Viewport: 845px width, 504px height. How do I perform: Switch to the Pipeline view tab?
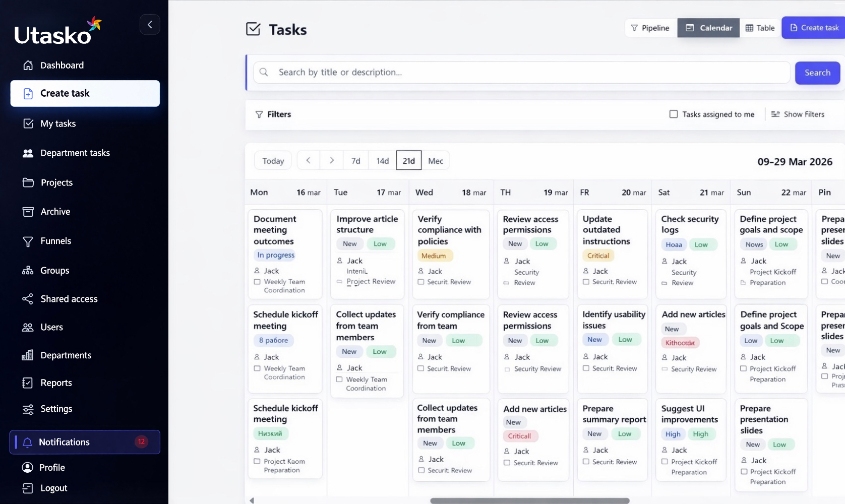pos(651,28)
